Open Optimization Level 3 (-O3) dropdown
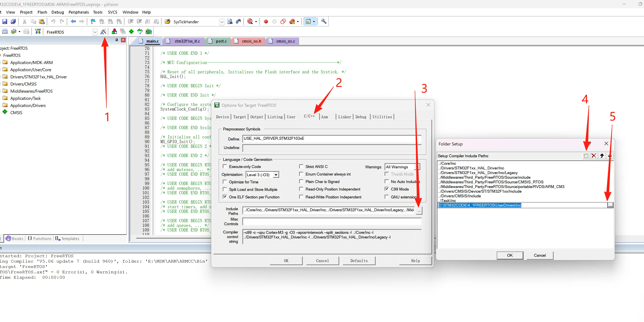 click(276, 175)
